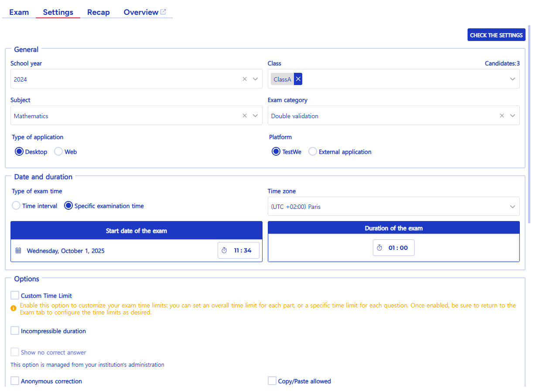The width and height of the screenshot is (536, 392).
Task: Select the Time interval radio button
Action: pos(16,205)
